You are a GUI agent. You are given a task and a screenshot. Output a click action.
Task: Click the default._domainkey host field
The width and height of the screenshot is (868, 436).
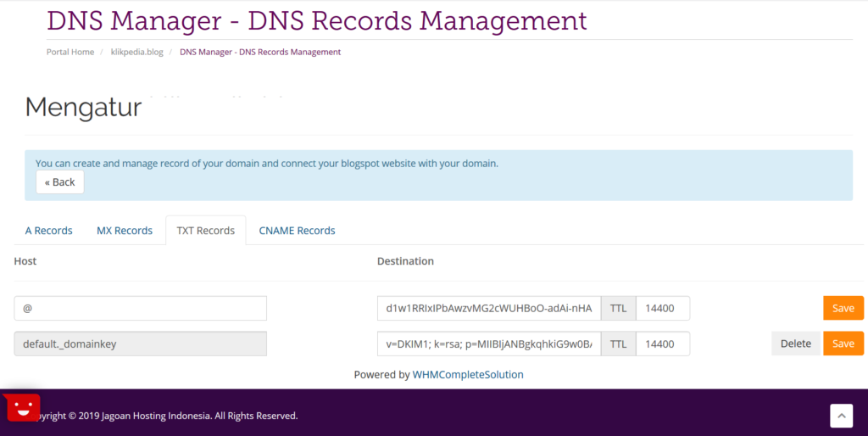[141, 344]
